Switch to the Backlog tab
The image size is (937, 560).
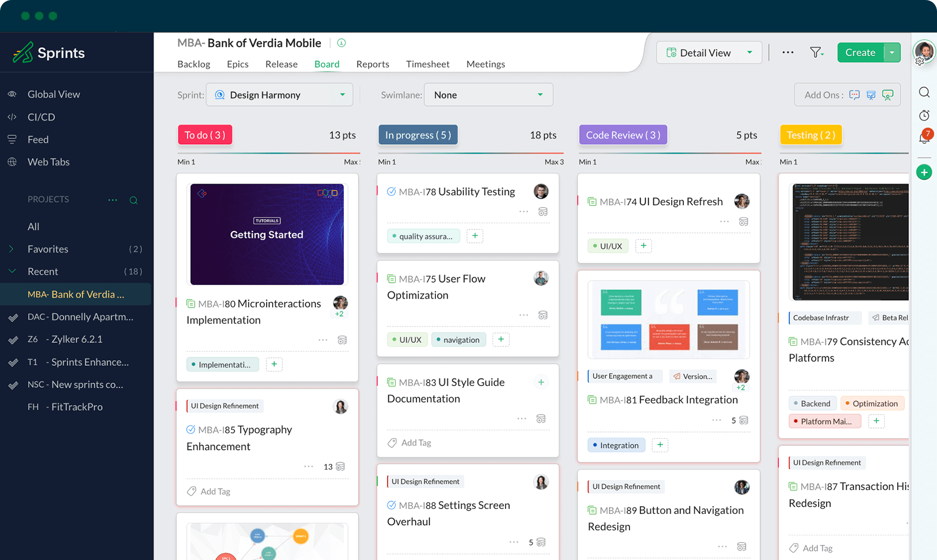point(193,64)
